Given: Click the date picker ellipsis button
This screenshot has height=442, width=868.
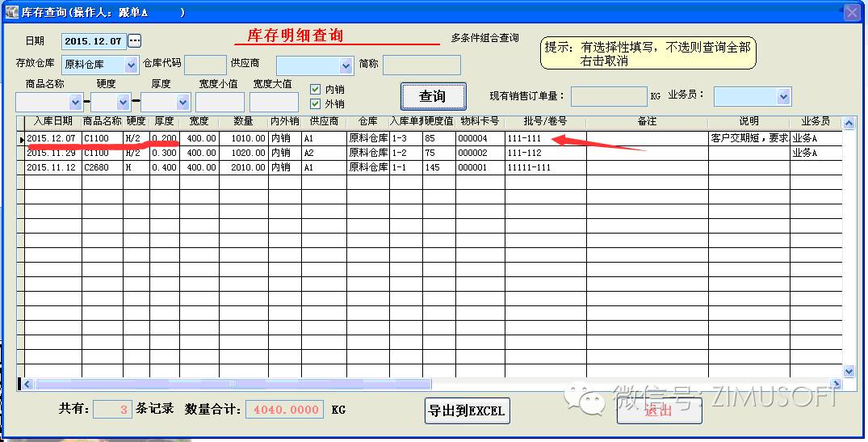Looking at the screenshot, I should (135, 40).
